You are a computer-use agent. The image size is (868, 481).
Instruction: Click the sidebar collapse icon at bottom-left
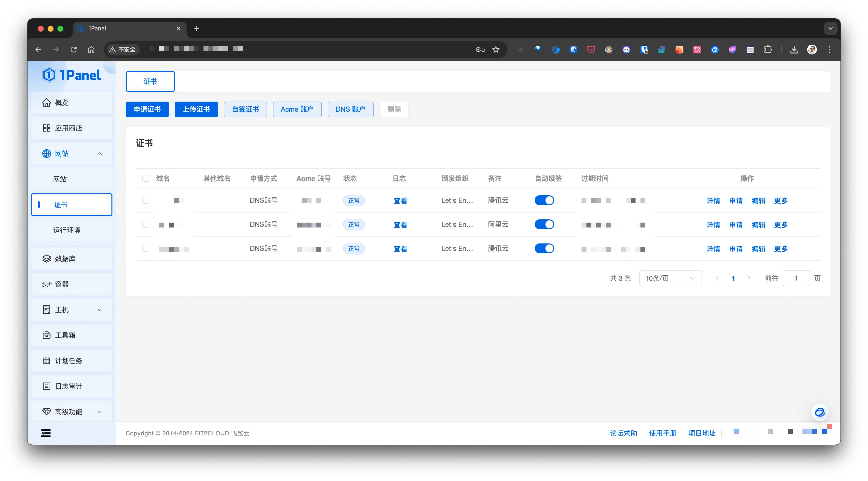(46, 433)
